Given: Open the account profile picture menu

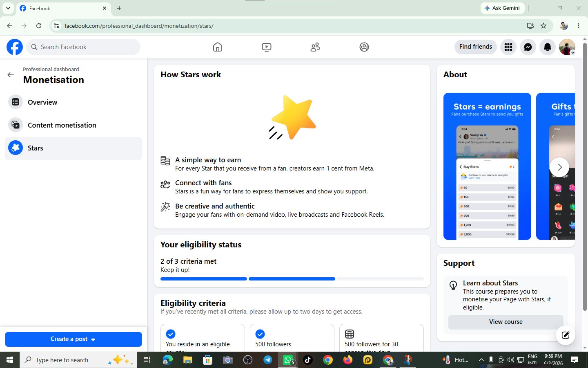Looking at the screenshot, I should point(567,47).
